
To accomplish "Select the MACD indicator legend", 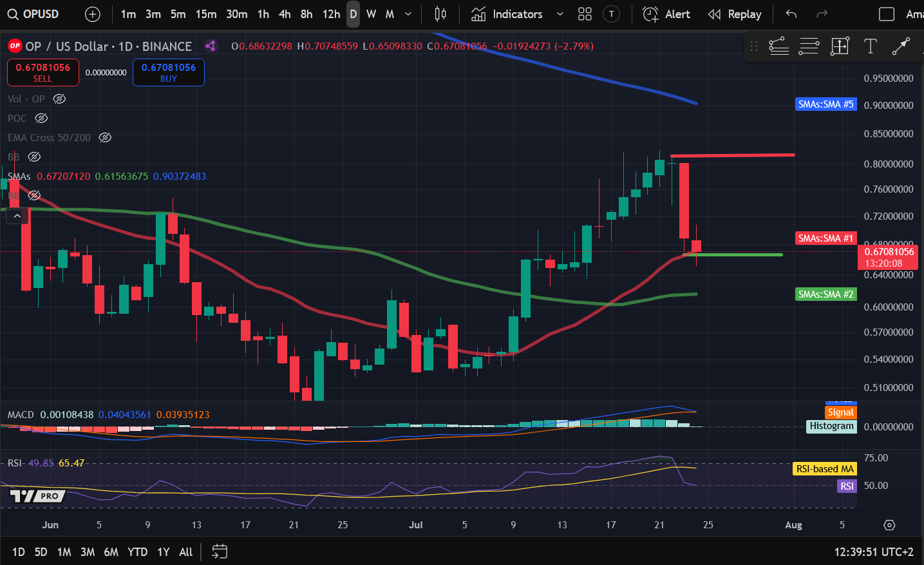I will point(21,414).
